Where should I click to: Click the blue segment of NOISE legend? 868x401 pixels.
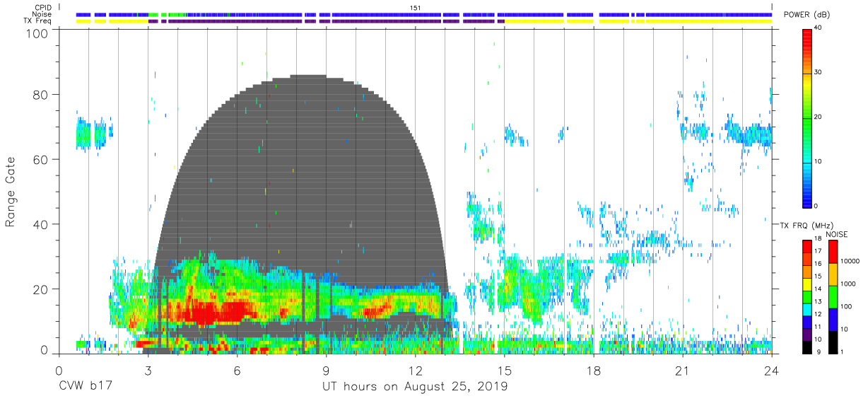click(833, 320)
